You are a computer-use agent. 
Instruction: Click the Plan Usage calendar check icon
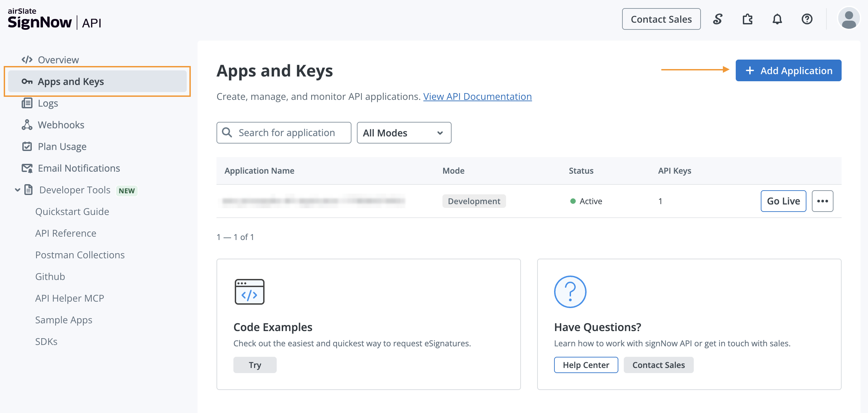[27, 146]
